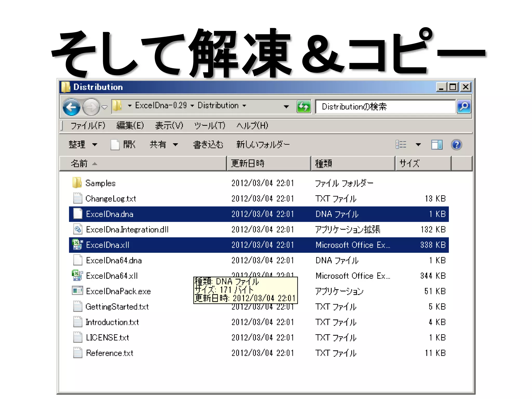The width and height of the screenshot is (532, 399).
Task: Click the Reference.txt file name
Action: tap(110, 353)
